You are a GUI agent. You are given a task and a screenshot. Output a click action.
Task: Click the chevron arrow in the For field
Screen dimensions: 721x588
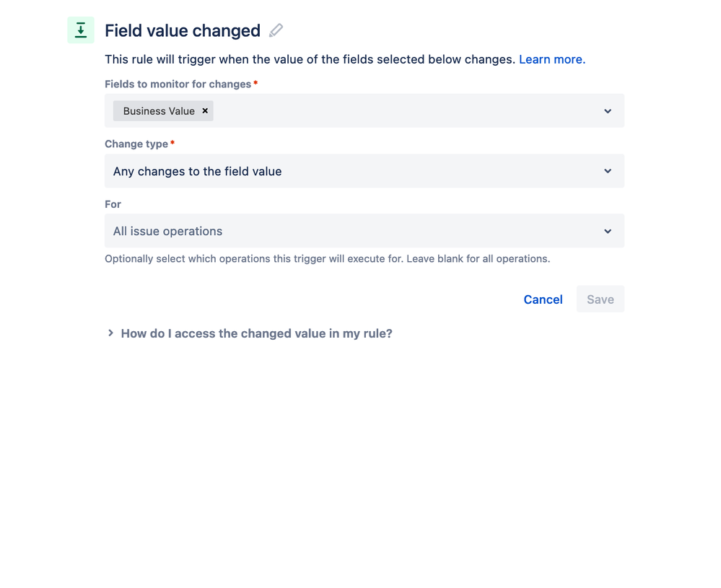608,231
